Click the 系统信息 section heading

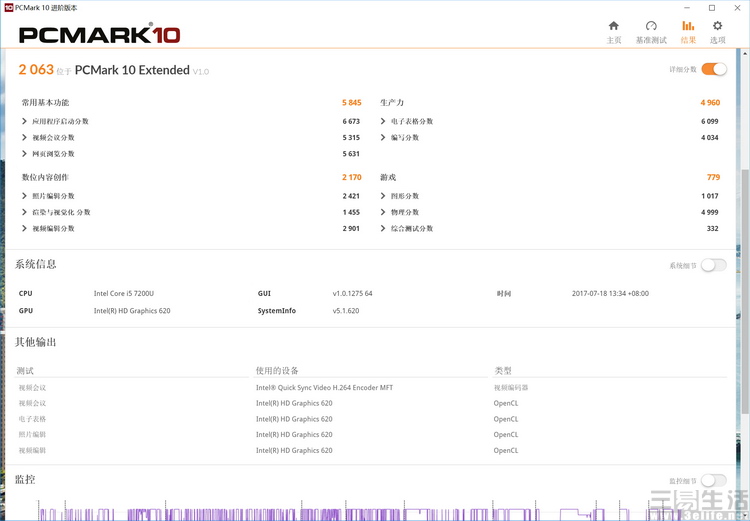click(x=35, y=264)
